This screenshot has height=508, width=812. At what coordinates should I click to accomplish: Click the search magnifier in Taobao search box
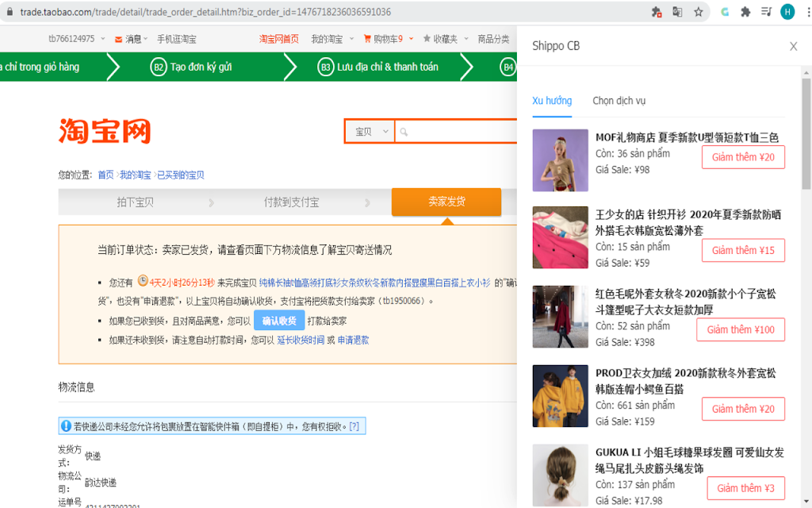[x=404, y=133]
